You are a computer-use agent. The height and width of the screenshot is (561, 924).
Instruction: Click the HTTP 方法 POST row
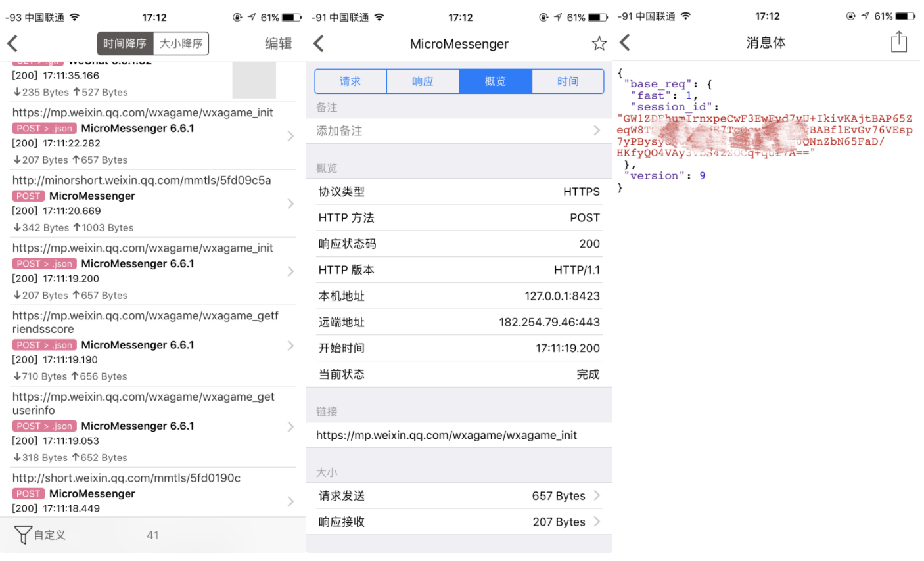459,217
